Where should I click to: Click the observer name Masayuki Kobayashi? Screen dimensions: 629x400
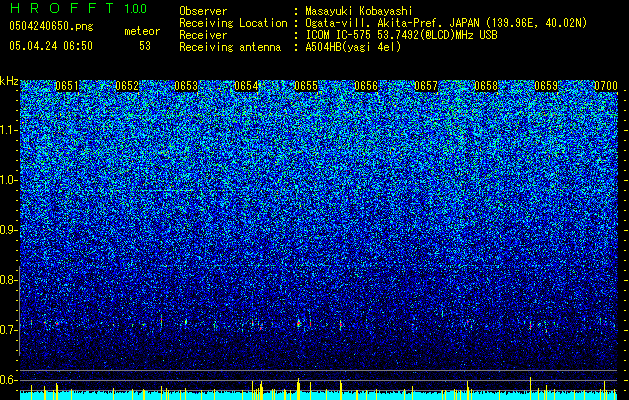tap(358, 11)
